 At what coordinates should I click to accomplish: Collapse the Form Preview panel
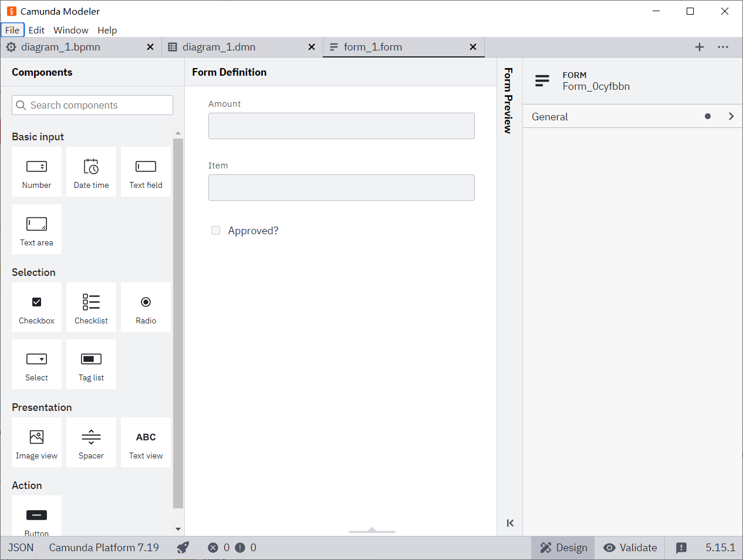tap(510, 523)
